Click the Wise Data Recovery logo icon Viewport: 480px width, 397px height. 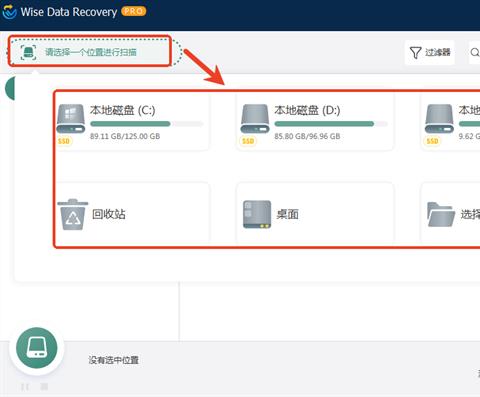click(9, 12)
